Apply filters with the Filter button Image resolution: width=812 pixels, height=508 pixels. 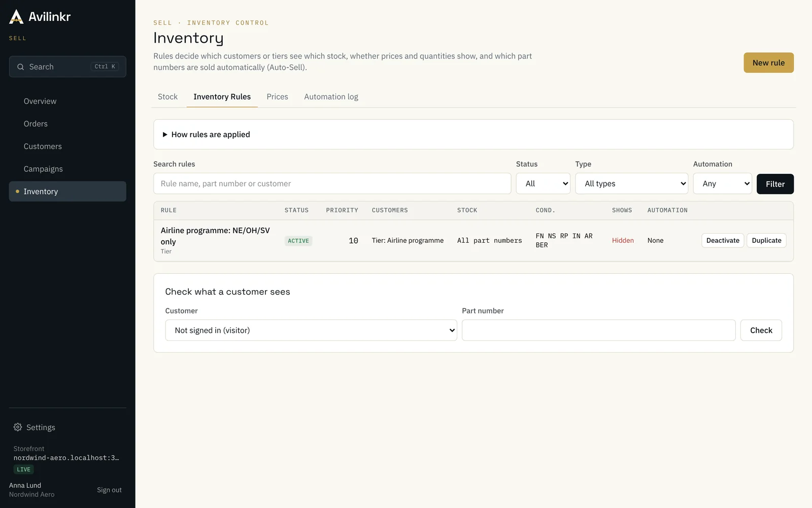coord(775,184)
